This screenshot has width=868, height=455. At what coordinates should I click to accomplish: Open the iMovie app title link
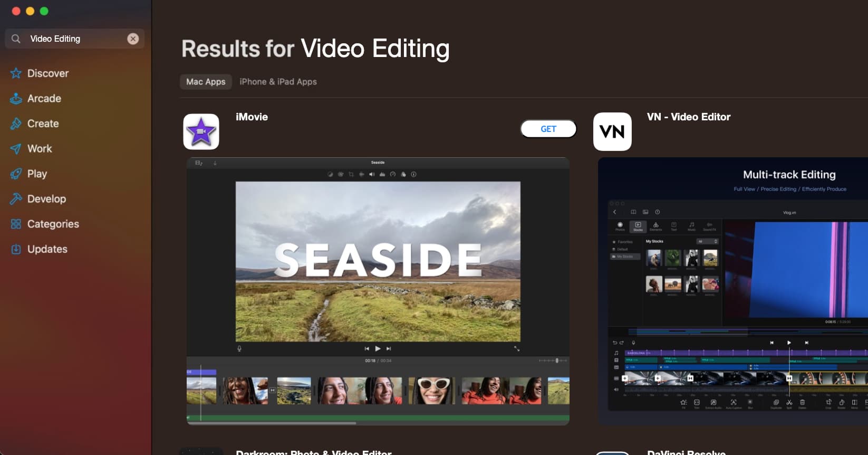pyautogui.click(x=252, y=117)
